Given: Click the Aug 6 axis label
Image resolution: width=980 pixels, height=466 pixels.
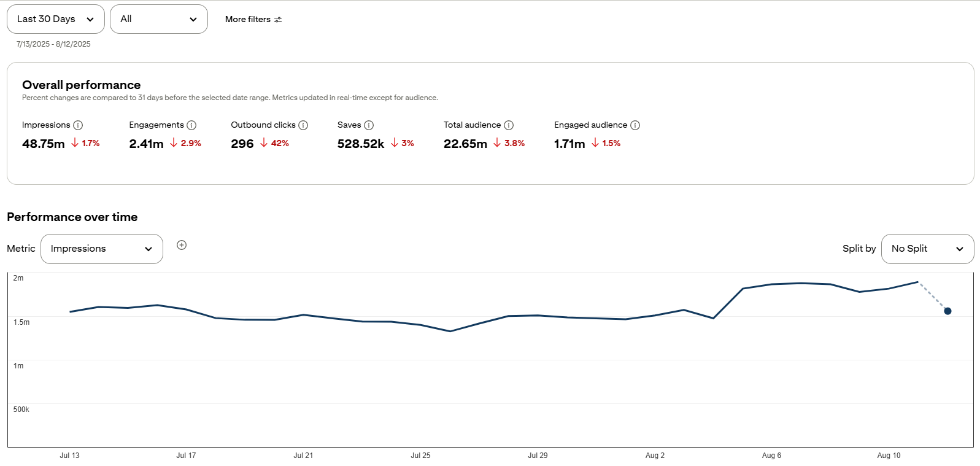Looking at the screenshot, I should [x=771, y=456].
